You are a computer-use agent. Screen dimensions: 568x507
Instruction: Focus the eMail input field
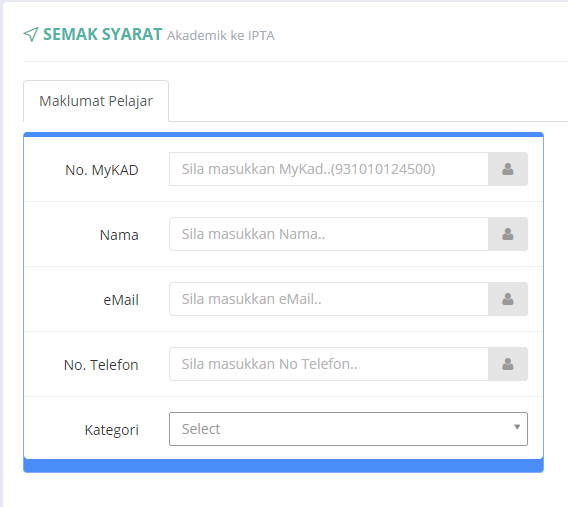(329, 299)
